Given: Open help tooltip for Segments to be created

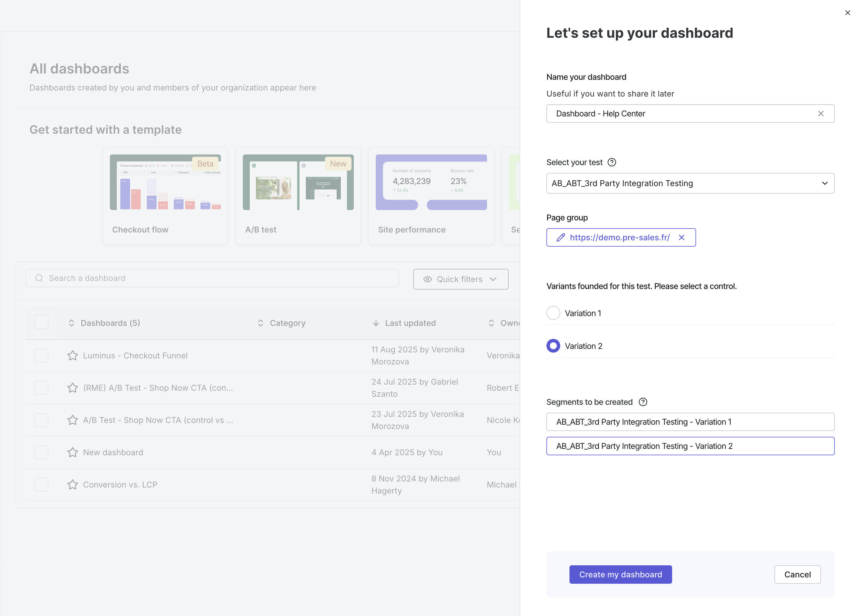Looking at the screenshot, I should point(643,402).
